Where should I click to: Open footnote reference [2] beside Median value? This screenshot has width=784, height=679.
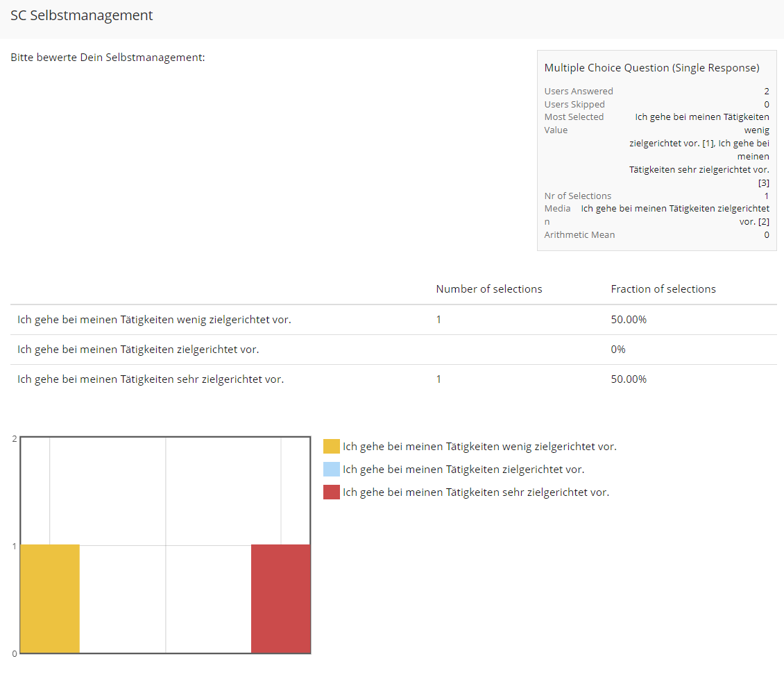[x=764, y=221]
